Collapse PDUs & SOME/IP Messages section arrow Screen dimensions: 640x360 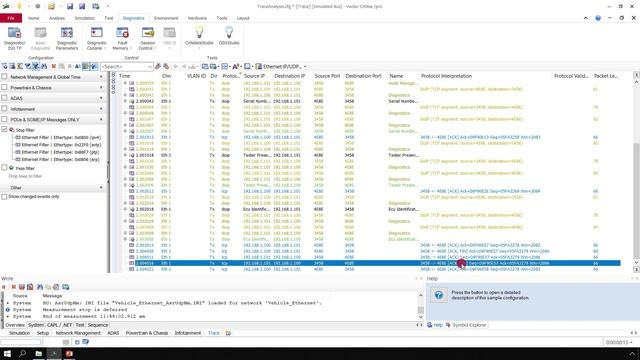(101, 119)
